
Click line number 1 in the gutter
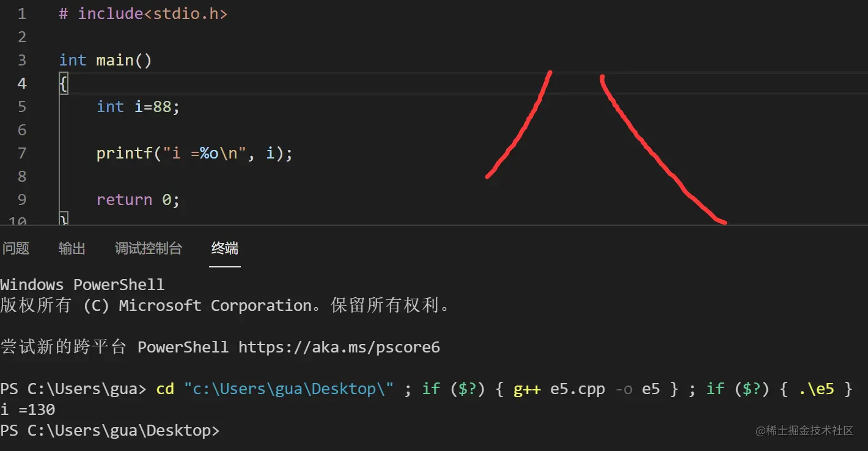(22, 13)
